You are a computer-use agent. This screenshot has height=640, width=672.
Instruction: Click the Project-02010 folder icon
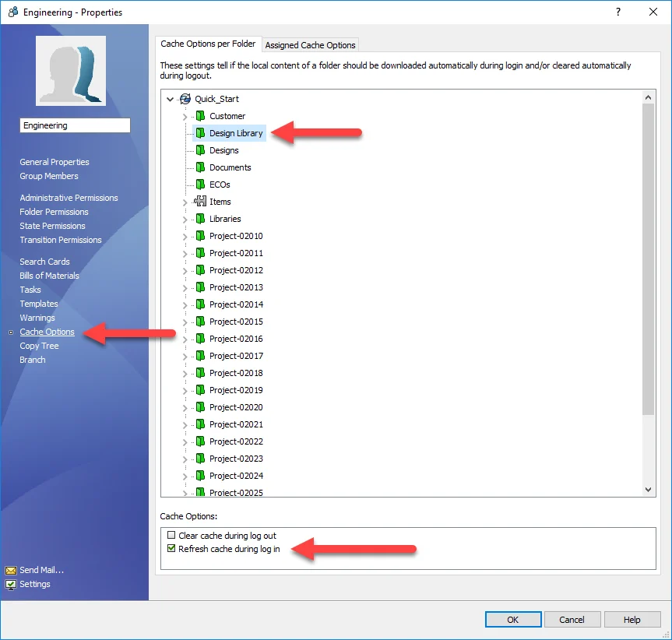click(x=200, y=236)
